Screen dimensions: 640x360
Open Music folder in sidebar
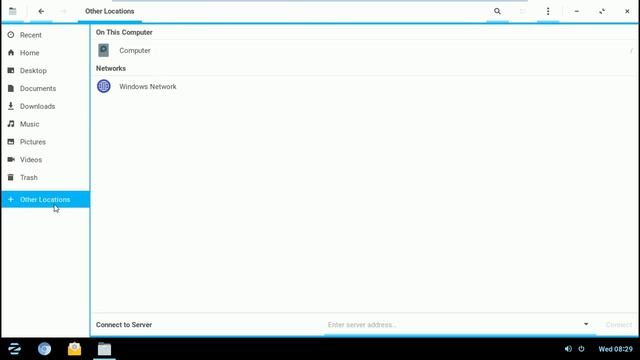pos(45,124)
